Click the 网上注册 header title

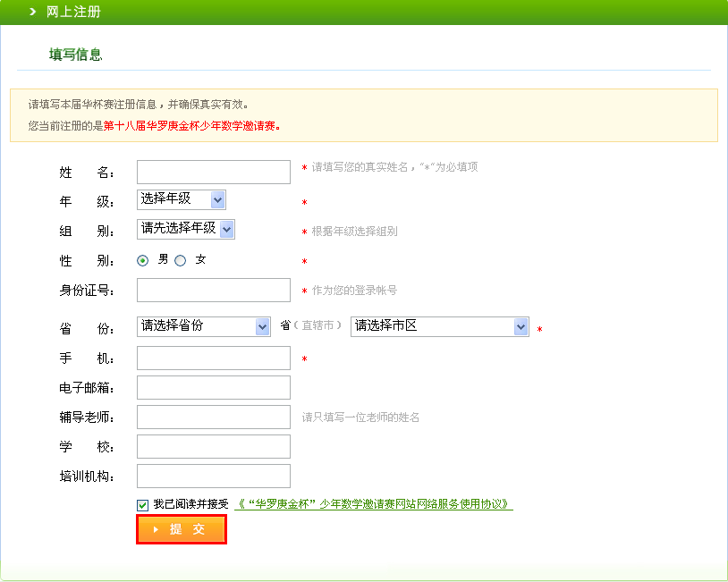73,12
